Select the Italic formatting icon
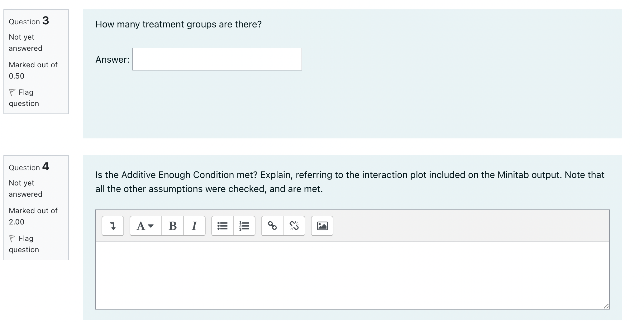The image size is (644, 322). pos(194,226)
